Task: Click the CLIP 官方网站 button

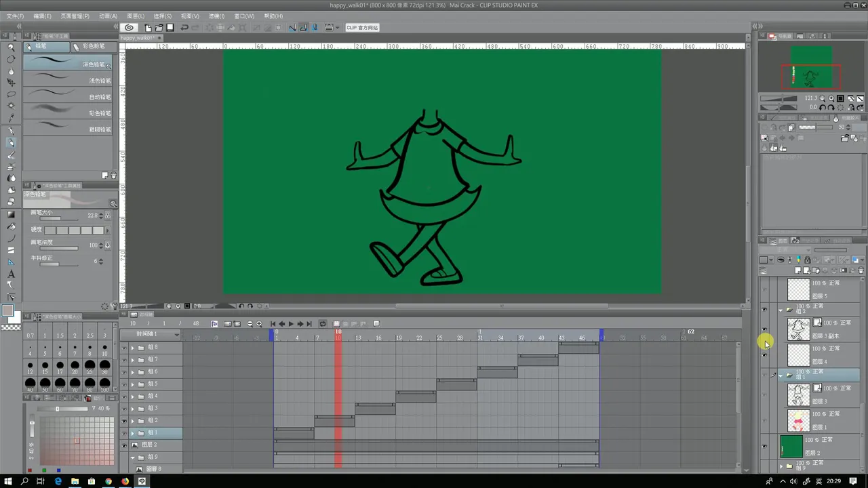Action: click(x=362, y=28)
